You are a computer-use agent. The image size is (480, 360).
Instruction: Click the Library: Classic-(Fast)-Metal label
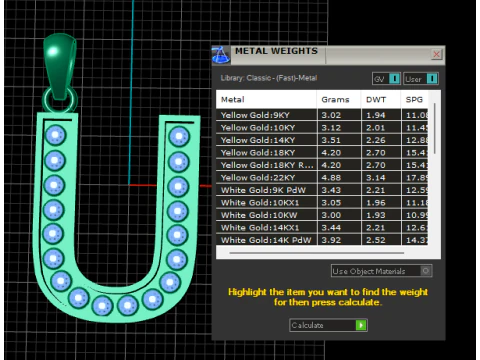pos(269,78)
